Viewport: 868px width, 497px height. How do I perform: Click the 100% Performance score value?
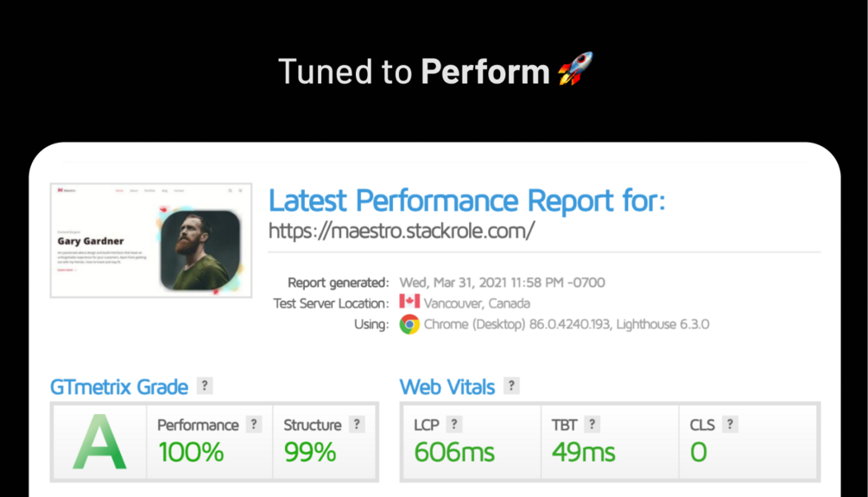191,452
